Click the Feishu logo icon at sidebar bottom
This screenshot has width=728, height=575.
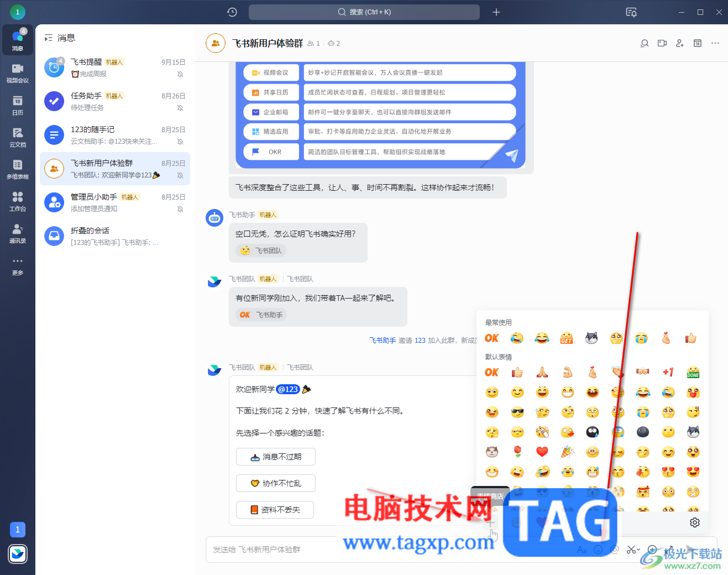18,554
